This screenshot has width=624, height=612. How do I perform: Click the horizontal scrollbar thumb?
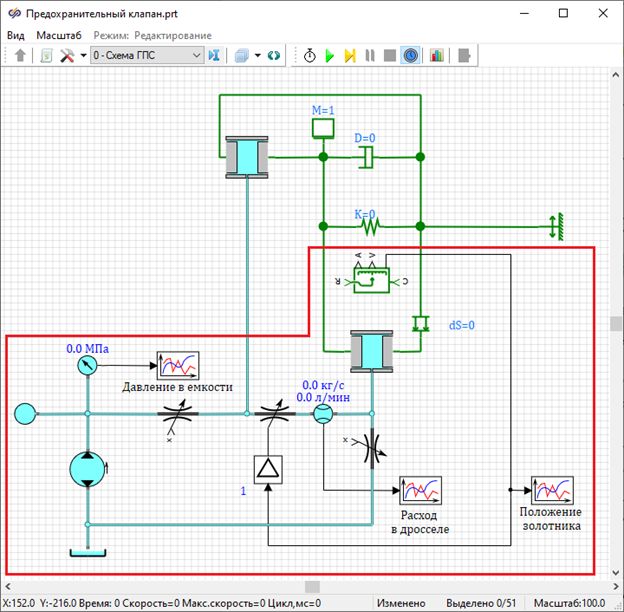tap(313, 587)
